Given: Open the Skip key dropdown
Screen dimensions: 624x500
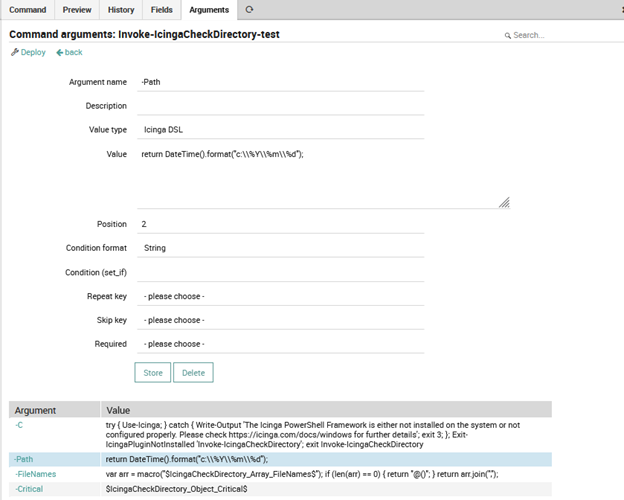Looking at the screenshot, I should click(281, 320).
